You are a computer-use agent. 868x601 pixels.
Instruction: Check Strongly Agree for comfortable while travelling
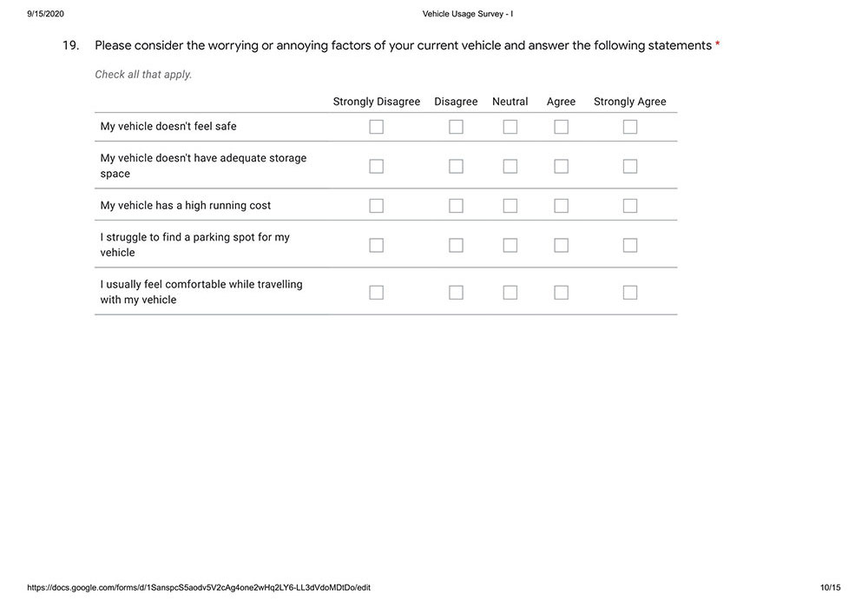629,293
